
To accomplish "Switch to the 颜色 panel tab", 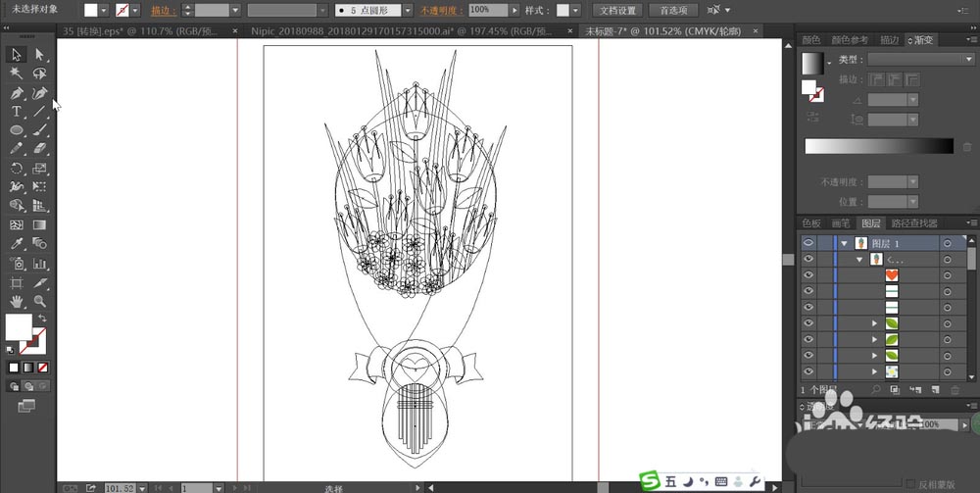I will (x=811, y=40).
